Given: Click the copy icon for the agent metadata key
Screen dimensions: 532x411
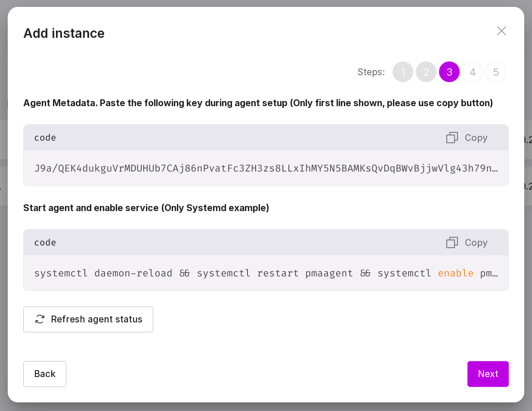Looking at the screenshot, I should pyautogui.click(x=452, y=138).
